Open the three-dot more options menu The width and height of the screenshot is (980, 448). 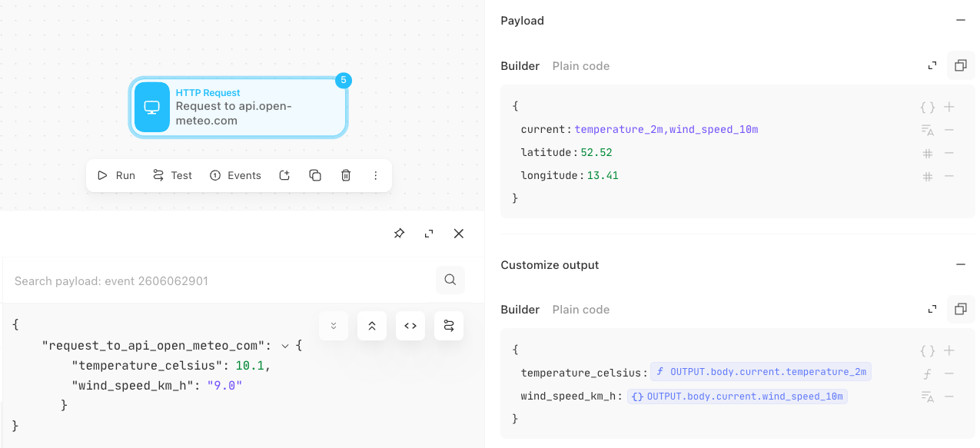(376, 175)
